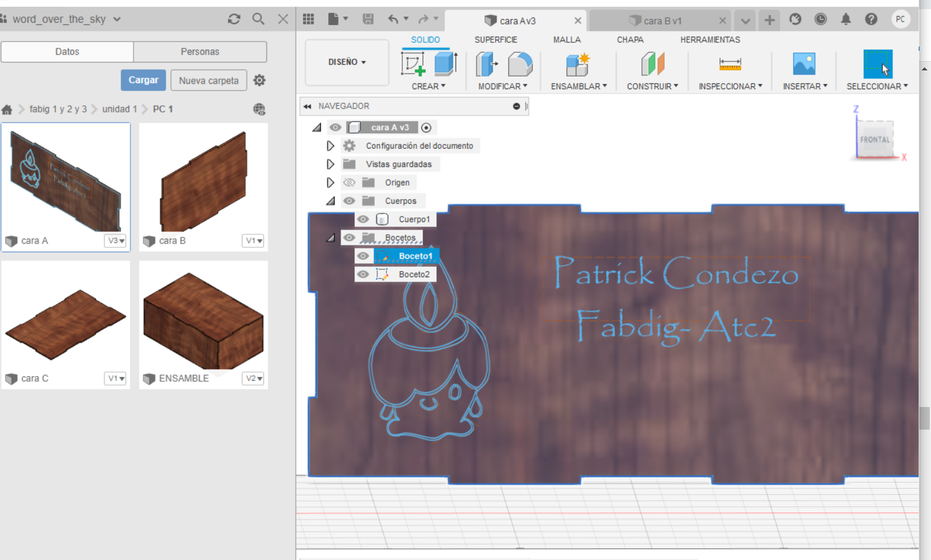The width and height of the screenshot is (931, 560).
Task: Toggle visibility of cara A v3 component
Action: (335, 127)
